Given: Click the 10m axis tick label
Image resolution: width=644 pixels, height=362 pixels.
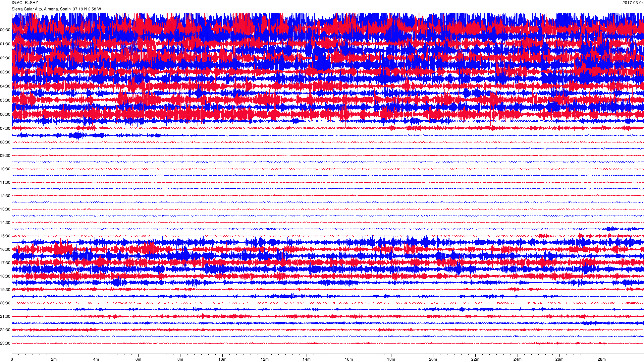Looking at the screenshot, I should pos(222,359).
